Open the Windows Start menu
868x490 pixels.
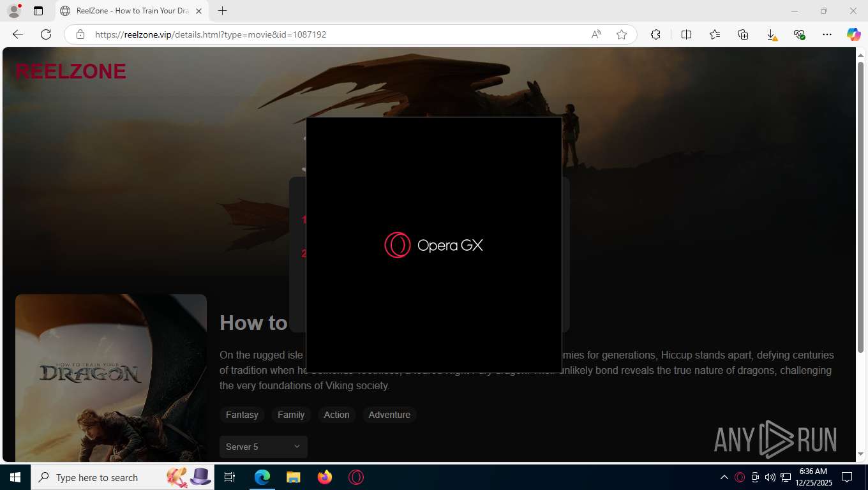15,477
